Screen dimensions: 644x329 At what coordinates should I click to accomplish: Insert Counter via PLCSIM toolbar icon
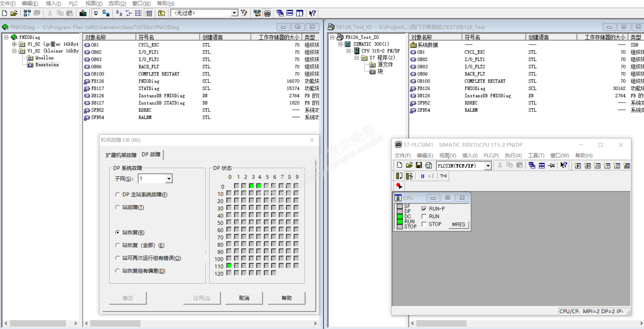tap(617, 166)
